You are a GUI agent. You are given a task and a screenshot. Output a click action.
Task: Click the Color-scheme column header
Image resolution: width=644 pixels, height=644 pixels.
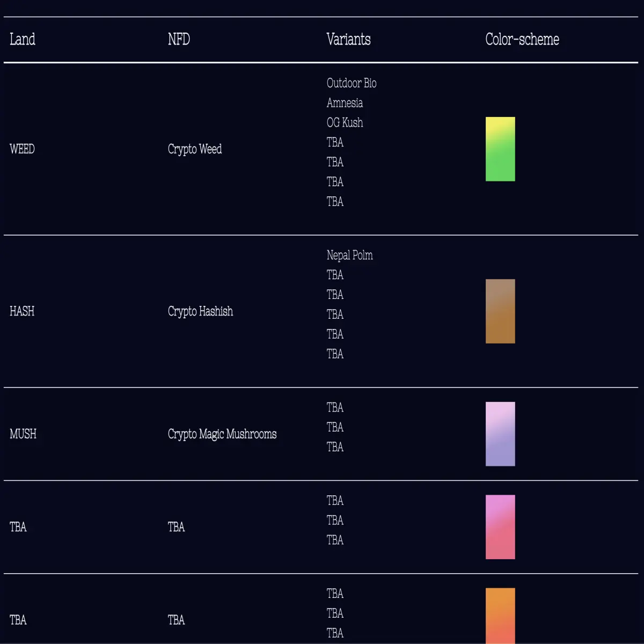click(522, 39)
